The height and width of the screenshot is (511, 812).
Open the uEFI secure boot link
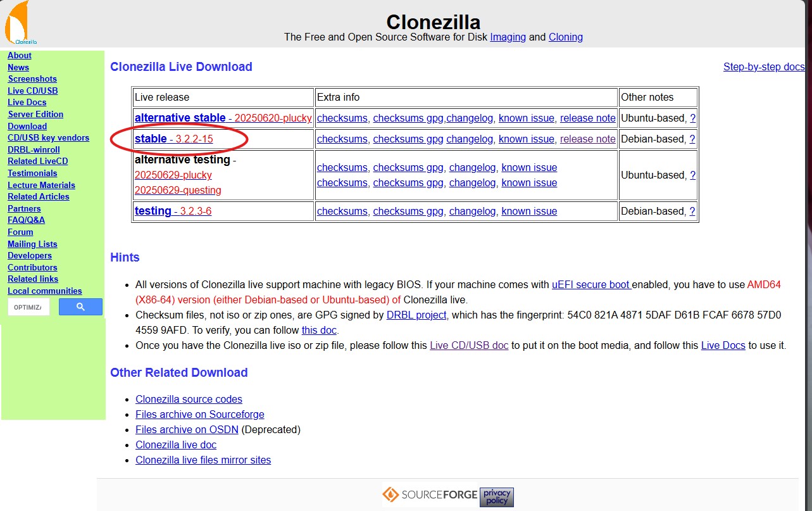592,284
